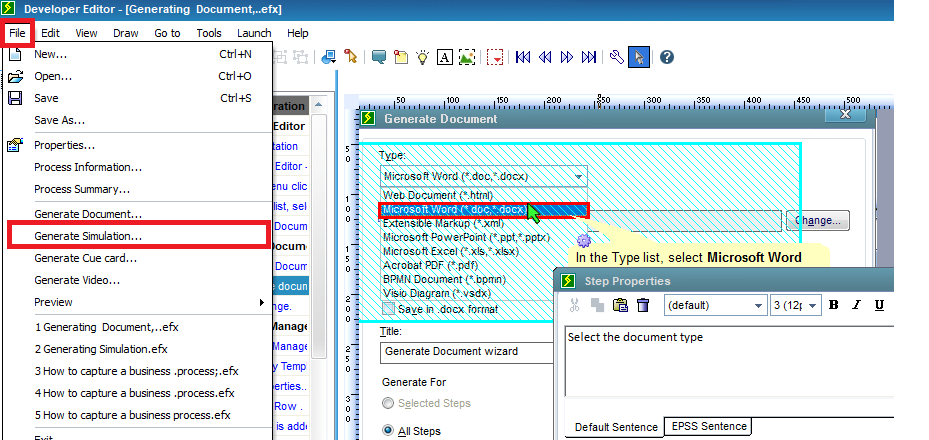The width and height of the screenshot is (929, 440).
Task: Click the highlighted selection arrow tool
Action: (639, 57)
